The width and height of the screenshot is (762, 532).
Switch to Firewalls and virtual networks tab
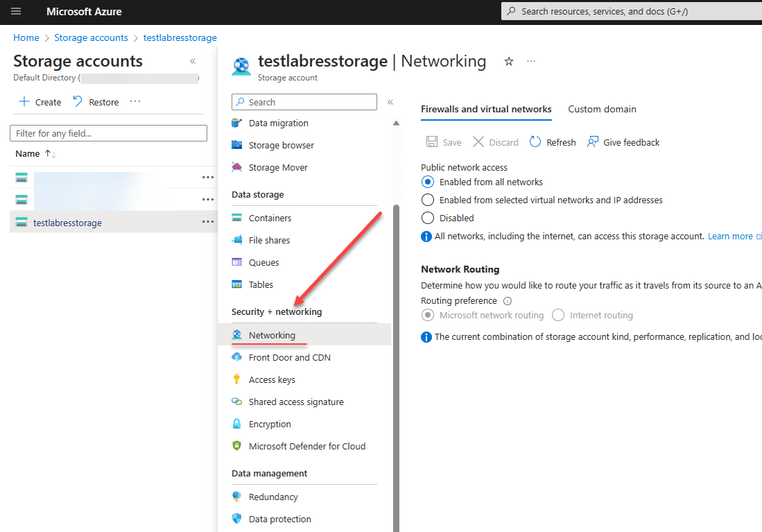(x=486, y=110)
